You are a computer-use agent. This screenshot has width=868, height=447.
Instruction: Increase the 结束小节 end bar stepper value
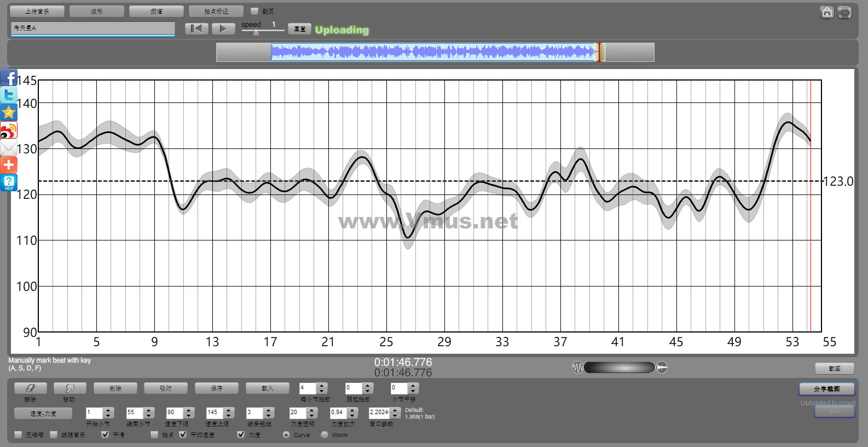[x=149, y=410]
